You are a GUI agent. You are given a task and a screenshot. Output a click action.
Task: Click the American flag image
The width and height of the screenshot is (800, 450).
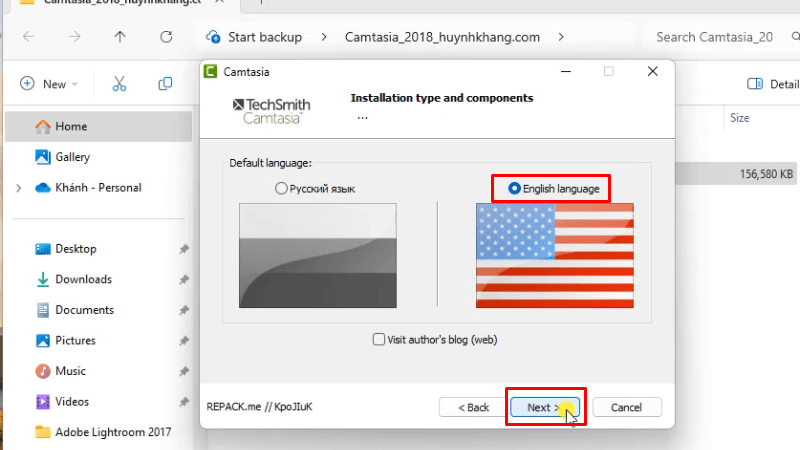coord(554,254)
